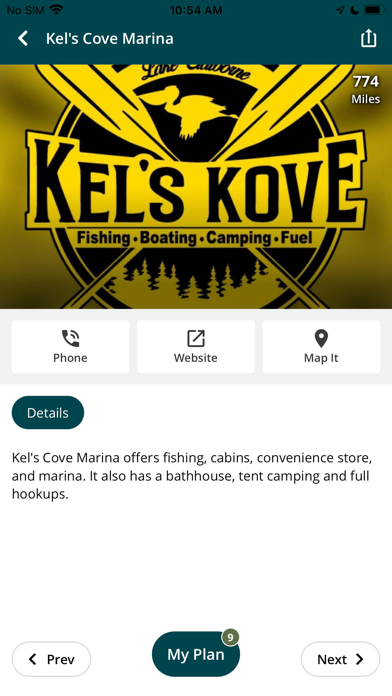Tap the location arrow status icon
This screenshot has width=392, height=696.
[x=341, y=10]
